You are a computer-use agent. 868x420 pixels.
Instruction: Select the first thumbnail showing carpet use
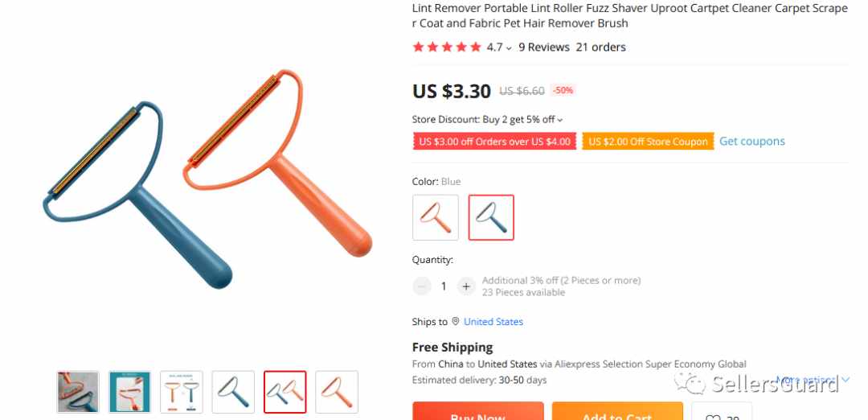78,392
